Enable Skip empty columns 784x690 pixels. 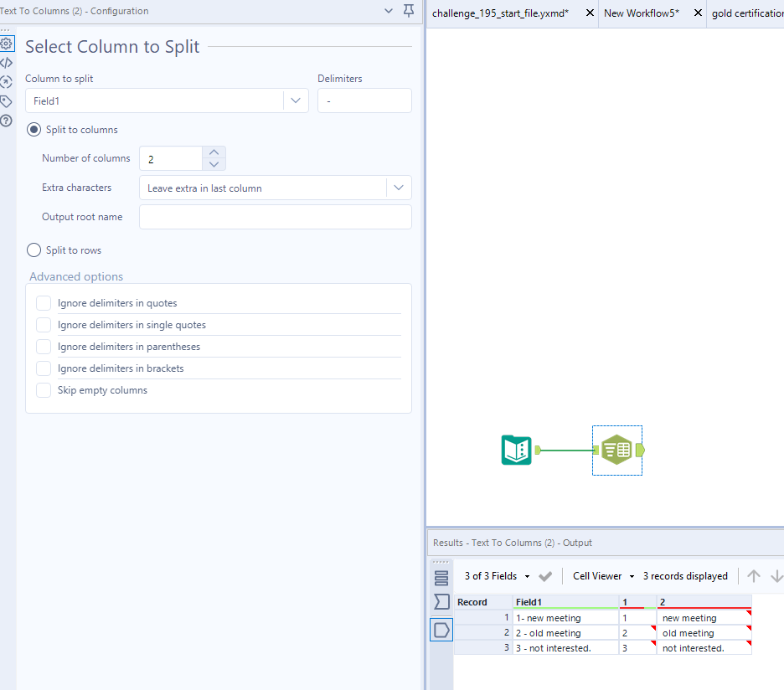(43, 389)
